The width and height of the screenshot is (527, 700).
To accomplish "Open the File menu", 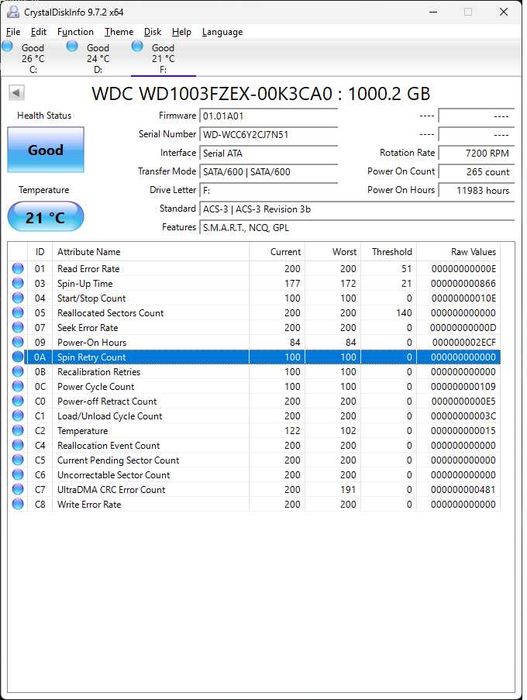I will pos(13,32).
